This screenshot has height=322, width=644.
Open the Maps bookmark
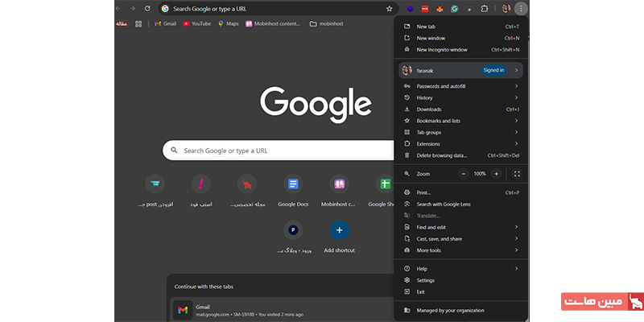[229, 24]
